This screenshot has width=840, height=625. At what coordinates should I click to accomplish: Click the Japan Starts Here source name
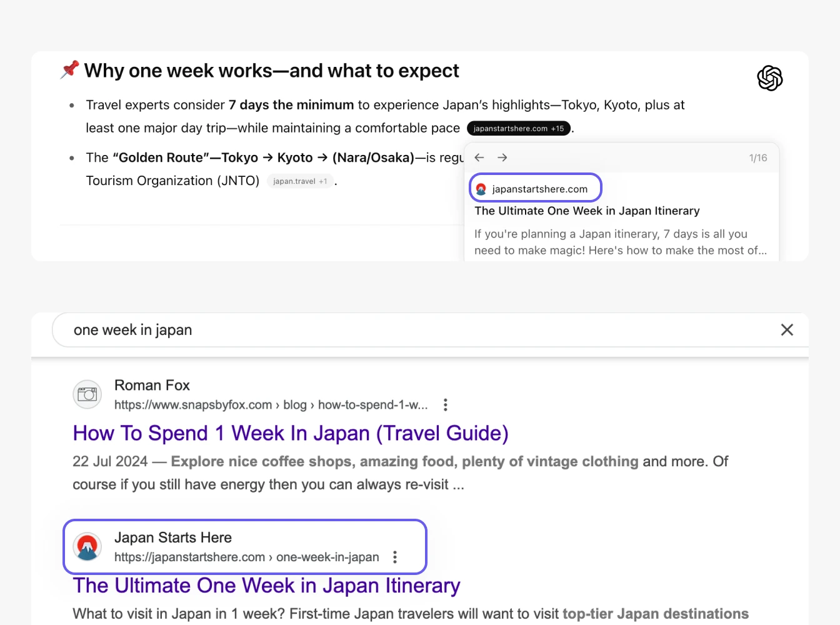[173, 537]
